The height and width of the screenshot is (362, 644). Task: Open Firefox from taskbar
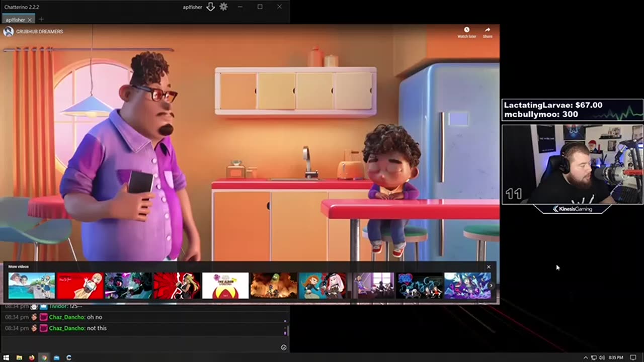[x=32, y=357]
